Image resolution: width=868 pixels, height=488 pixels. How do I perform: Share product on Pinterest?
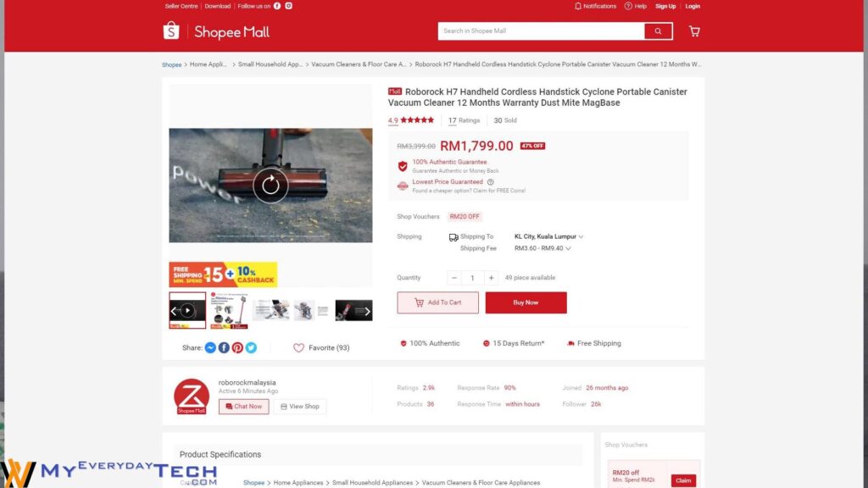(x=237, y=347)
